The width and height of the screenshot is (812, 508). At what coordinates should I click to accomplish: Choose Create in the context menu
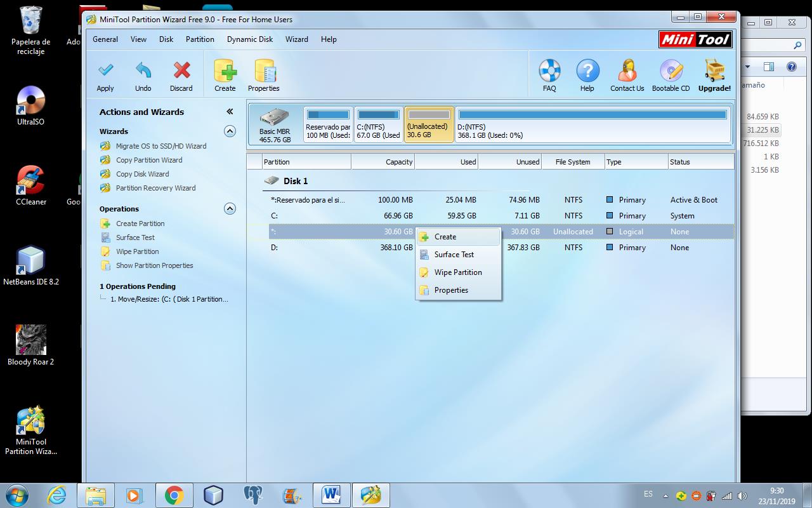point(458,237)
